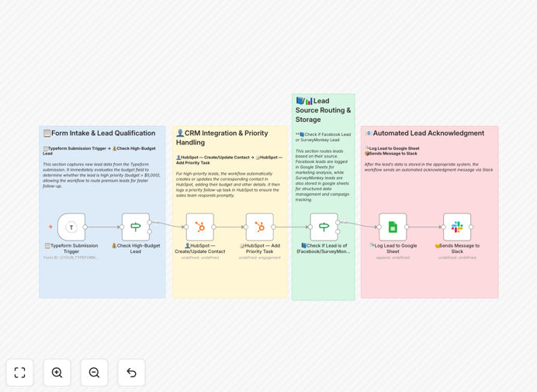Select the Automated Lead Acknowledgment heading
537x392 pixels.
click(x=424, y=133)
